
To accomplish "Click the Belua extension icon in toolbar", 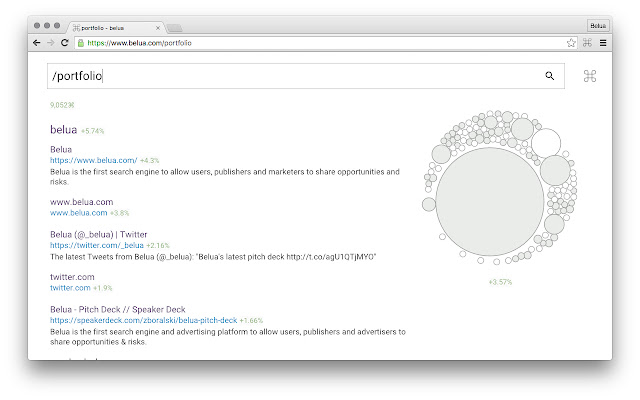I will click(587, 43).
